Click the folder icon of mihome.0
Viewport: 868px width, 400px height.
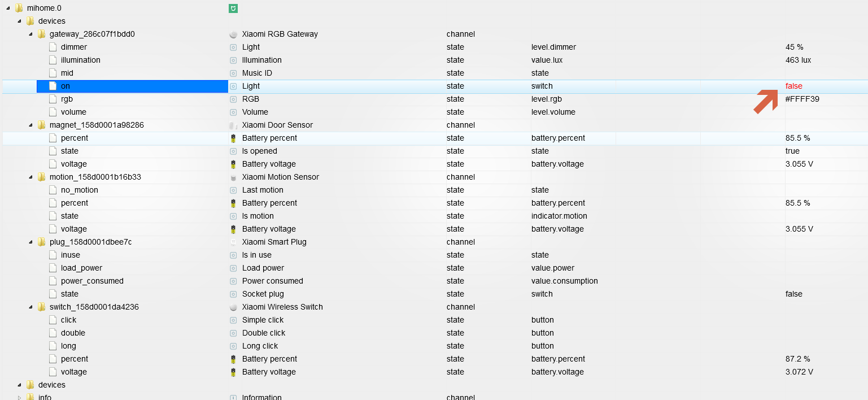click(19, 8)
